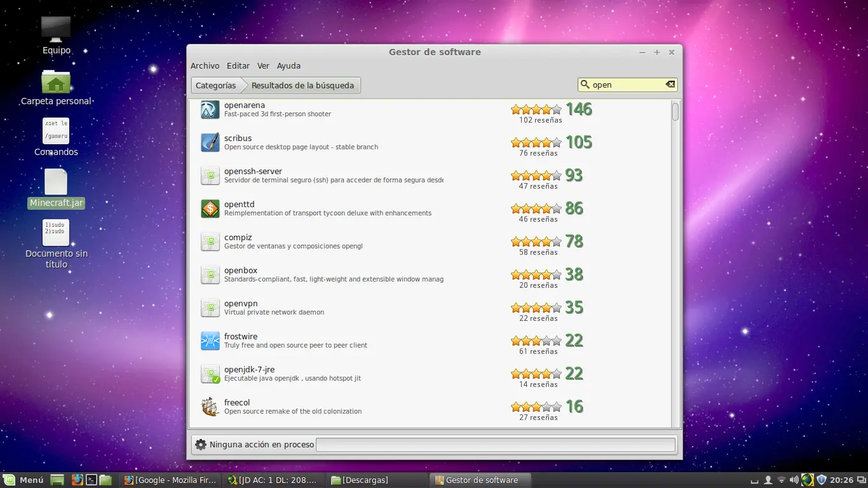Click in the search field containing 'open'
Viewport: 868px width, 488px height.
(627, 85)
